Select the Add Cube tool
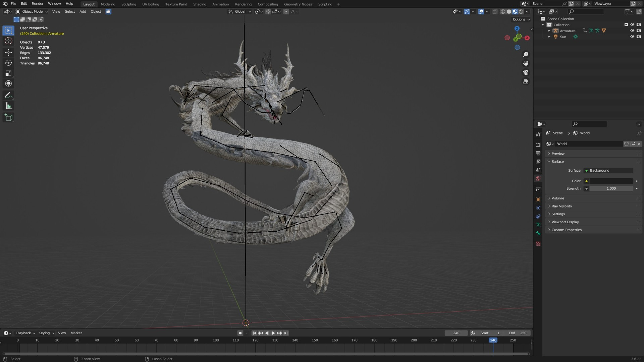 point(8,117)
